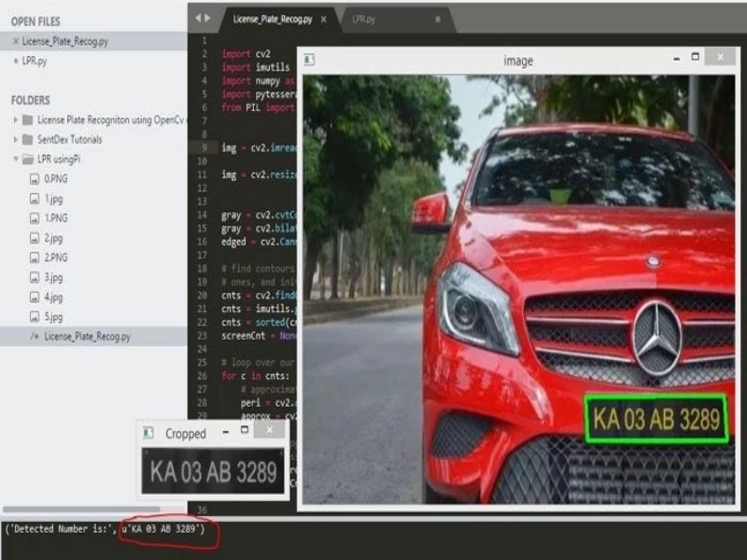Click the unsaved dot on LPR.py tab
This screenshot has width=747, height=560.
coord(438,19)
